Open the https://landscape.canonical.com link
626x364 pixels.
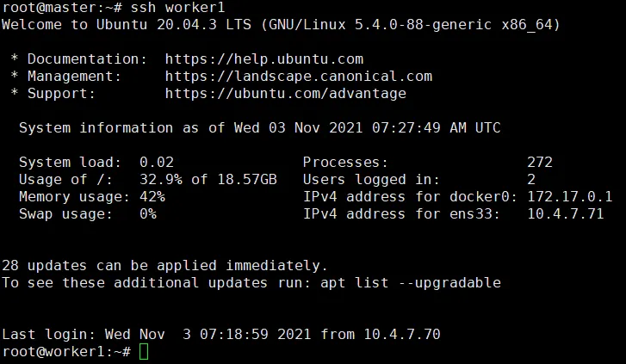tap(299, 77)
